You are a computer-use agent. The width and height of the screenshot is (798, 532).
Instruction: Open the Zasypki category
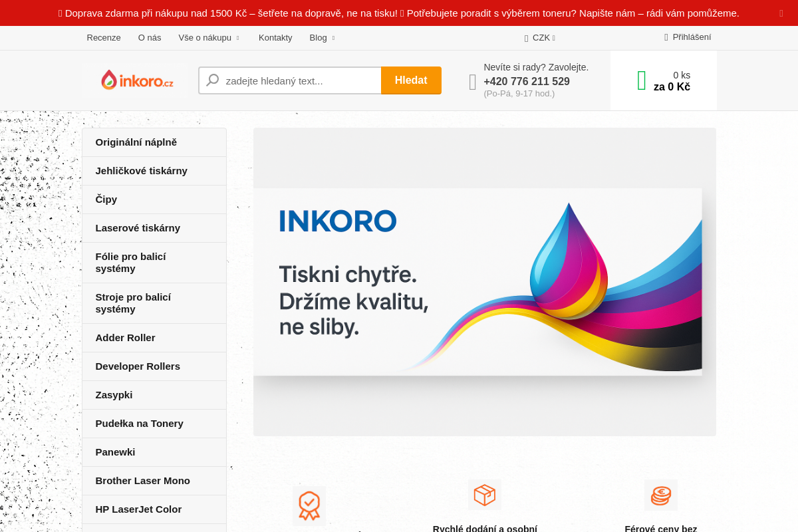click(154, 395)
